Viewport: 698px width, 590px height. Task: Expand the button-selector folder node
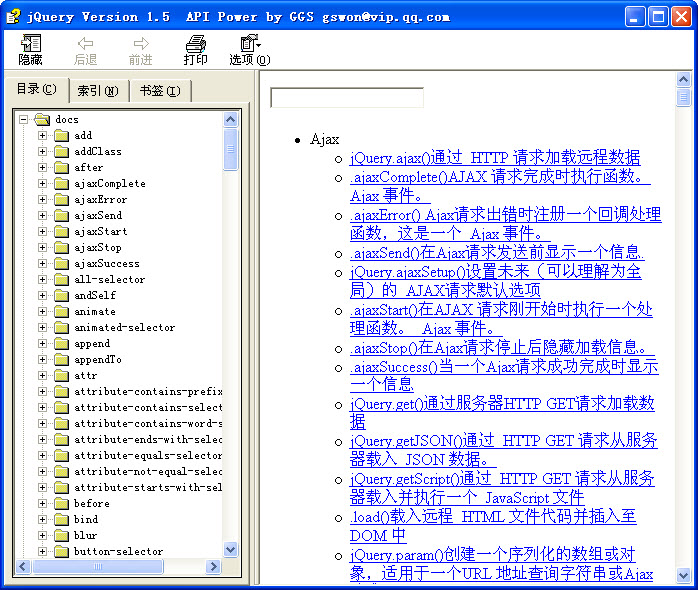(x=42, y=551)
